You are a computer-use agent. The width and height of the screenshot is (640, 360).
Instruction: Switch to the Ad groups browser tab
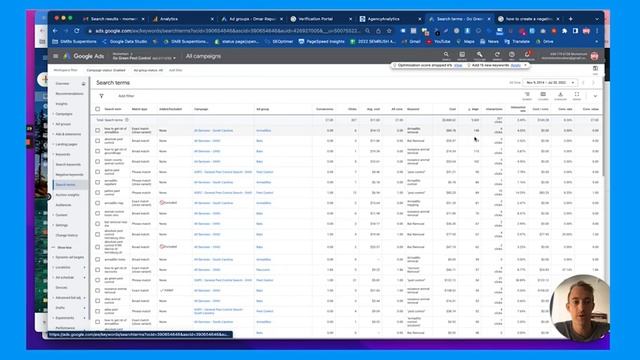(x=251, y=19)
